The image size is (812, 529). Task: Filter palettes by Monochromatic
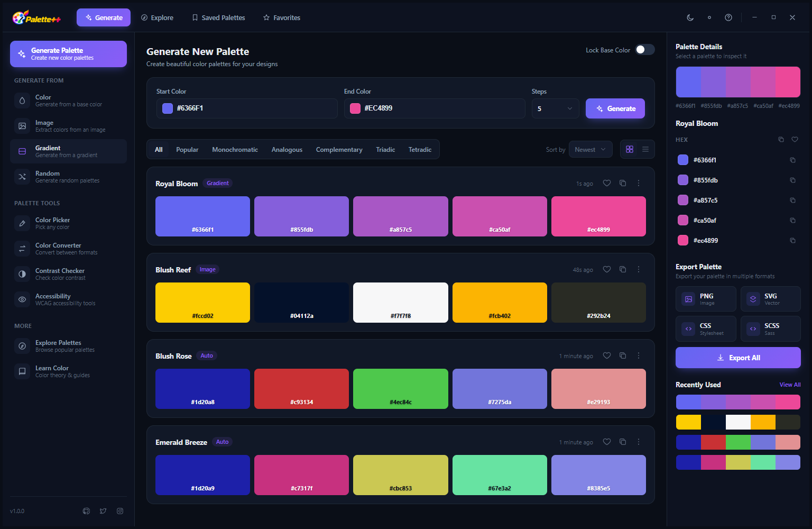235,150
